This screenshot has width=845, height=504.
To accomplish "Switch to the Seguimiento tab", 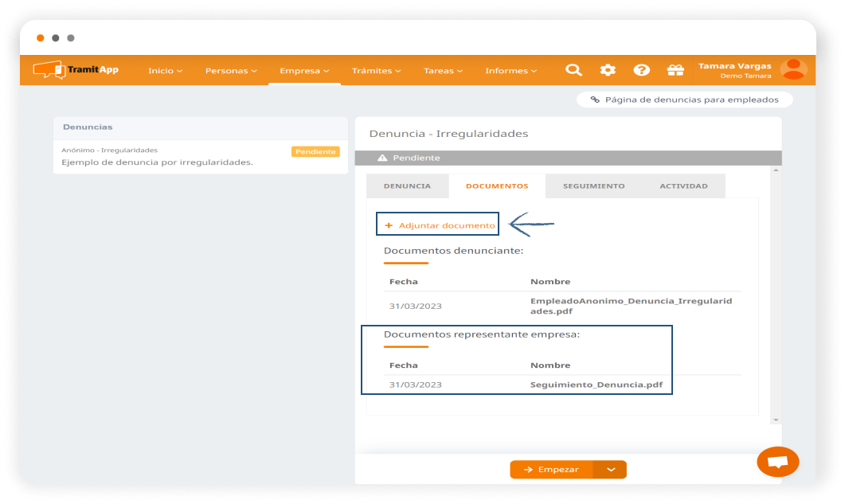I will coord(593,186).
